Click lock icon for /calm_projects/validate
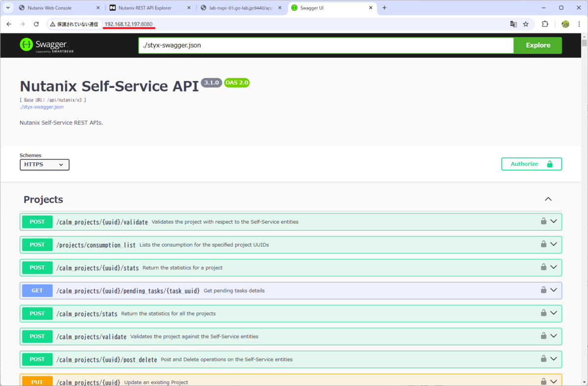The image size is (588, 386). pyautogui.click(x=543, y=336)
